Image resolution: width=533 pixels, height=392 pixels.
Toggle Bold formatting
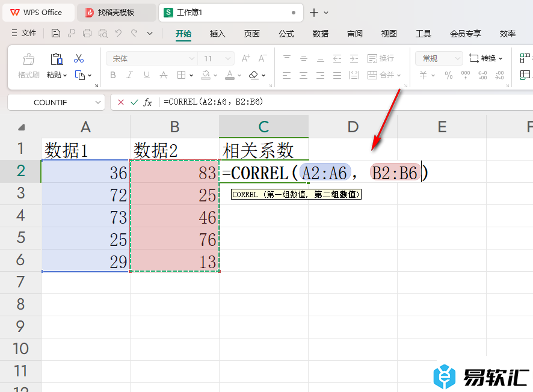[113, 75]
